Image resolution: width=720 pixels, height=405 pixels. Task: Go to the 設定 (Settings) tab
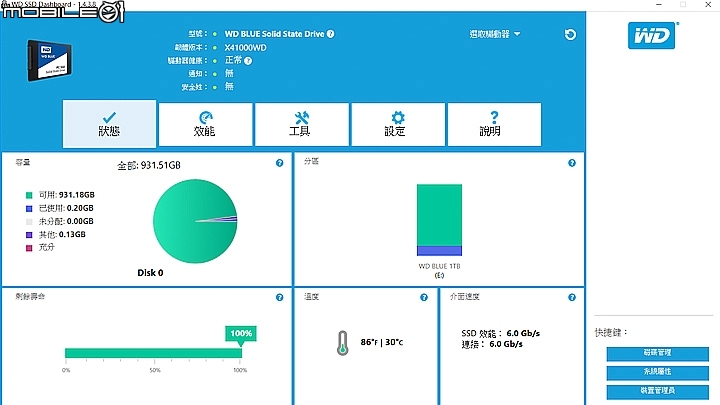pyautogui.click(x=398, y=124)
